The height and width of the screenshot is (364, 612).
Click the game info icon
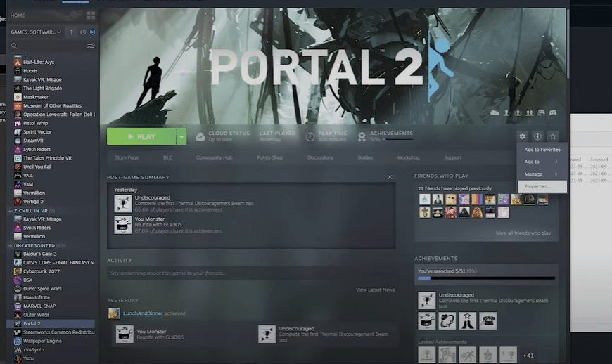coord(537,136)
